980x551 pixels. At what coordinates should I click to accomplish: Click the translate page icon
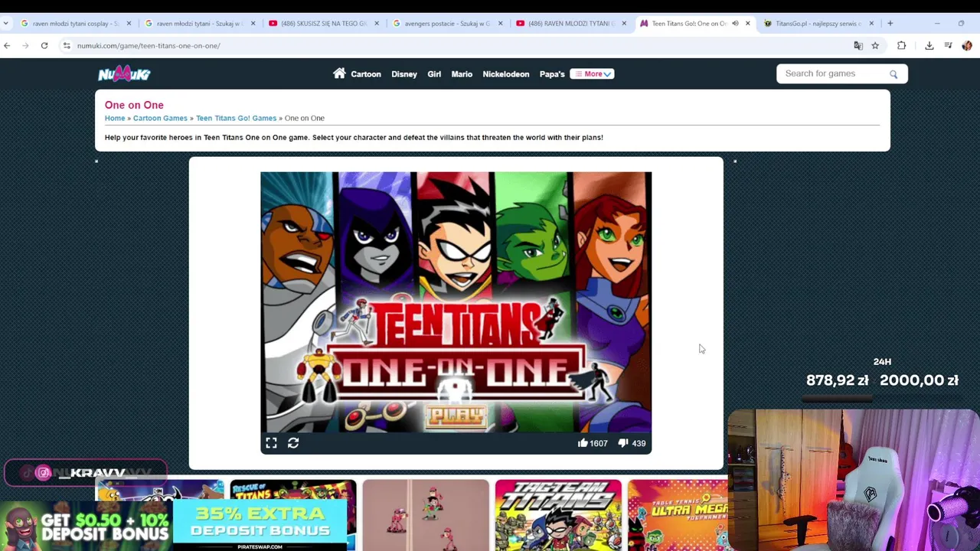click(858, 46)
